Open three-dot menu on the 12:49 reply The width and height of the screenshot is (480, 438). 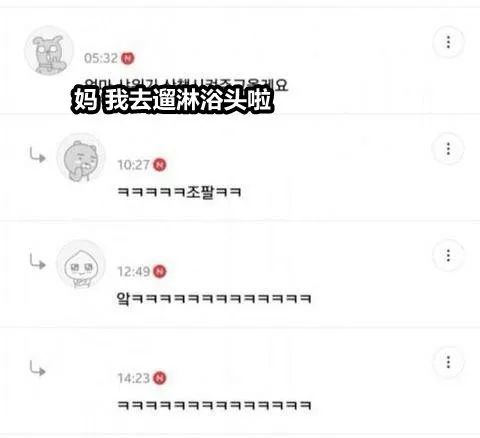(x=448, y=255)
